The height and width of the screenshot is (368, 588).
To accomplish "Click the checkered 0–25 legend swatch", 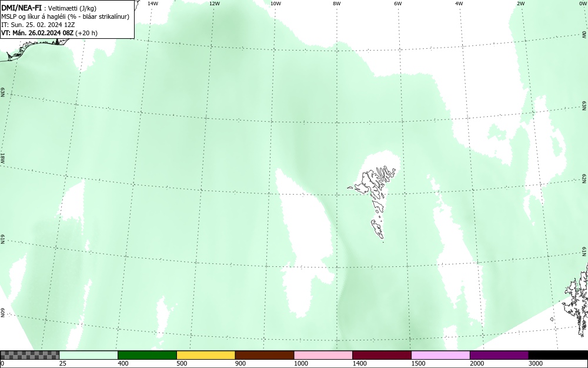I will pyautogui.click(x=29, y=355).
